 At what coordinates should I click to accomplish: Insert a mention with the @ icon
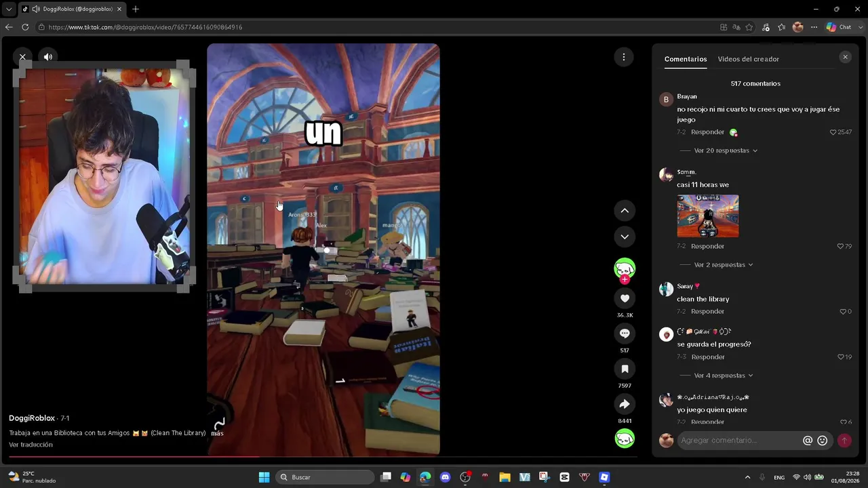(x=808, y=441)
